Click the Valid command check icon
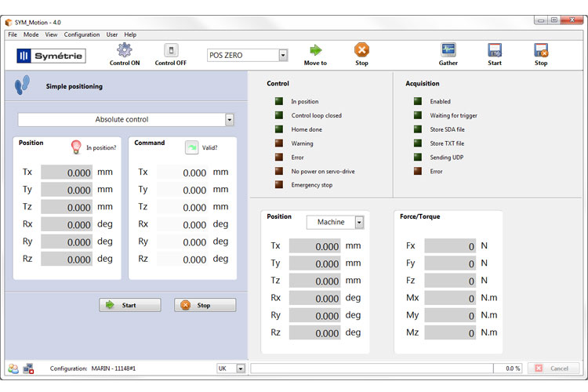Viewport: 588px width, 392px height. tap(191, 147)
